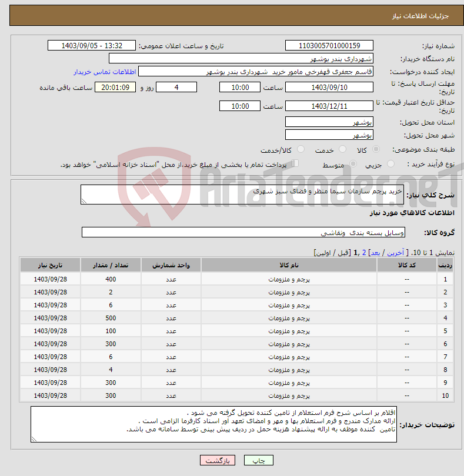
Task: Click the general need description text area
Action: pyautogui.click(x=242, y=195)
